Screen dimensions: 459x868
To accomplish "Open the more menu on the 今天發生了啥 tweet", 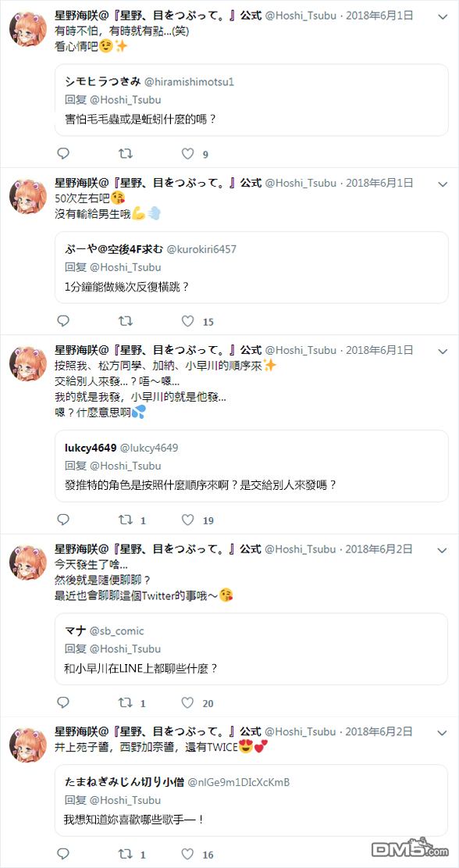I will (x=442, y=550).
